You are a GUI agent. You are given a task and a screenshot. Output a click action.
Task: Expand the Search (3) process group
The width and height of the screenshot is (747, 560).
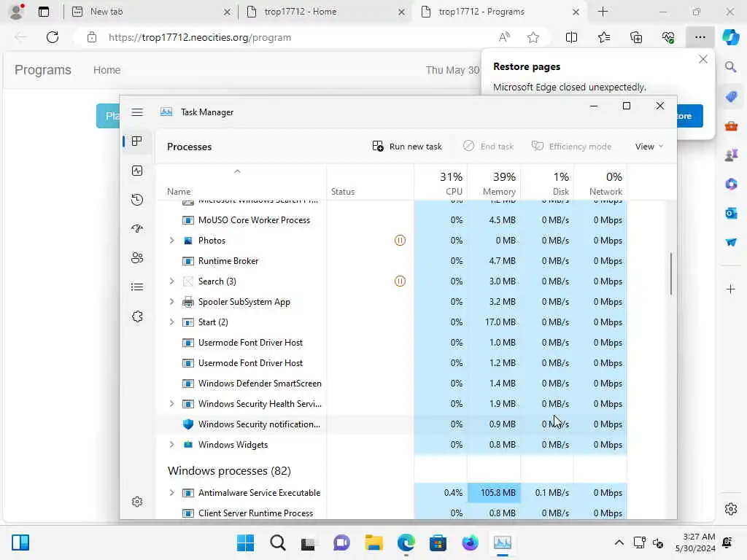click(172, 281)
